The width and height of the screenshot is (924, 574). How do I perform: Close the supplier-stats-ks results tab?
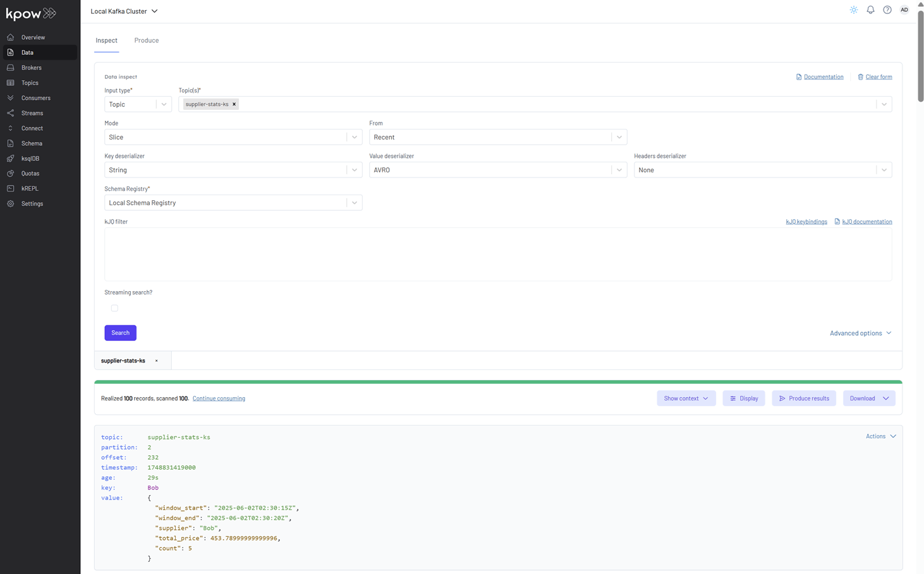(157, 361)
